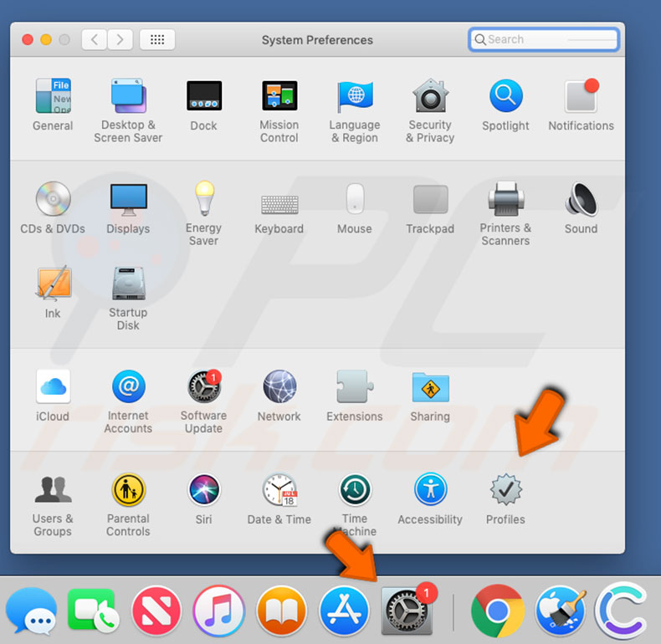This screenshot has height=644, width=661.
Task: Open Books from the Dock
Action: (282, 611)
